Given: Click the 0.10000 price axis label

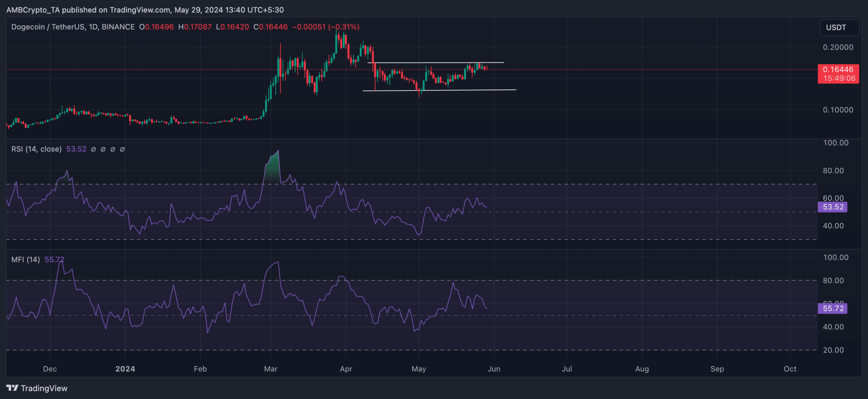Looking at the screenshot, I should point(838,110).
